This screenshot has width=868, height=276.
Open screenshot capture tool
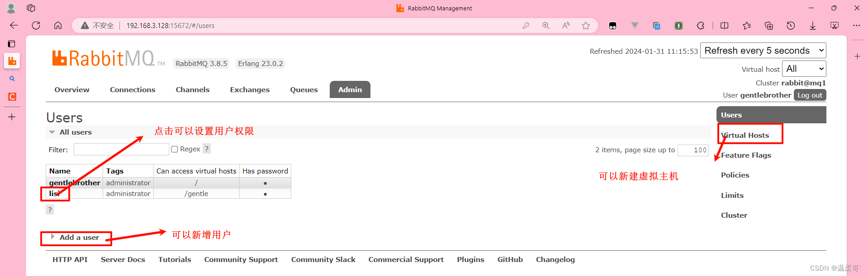pos(835,26)
